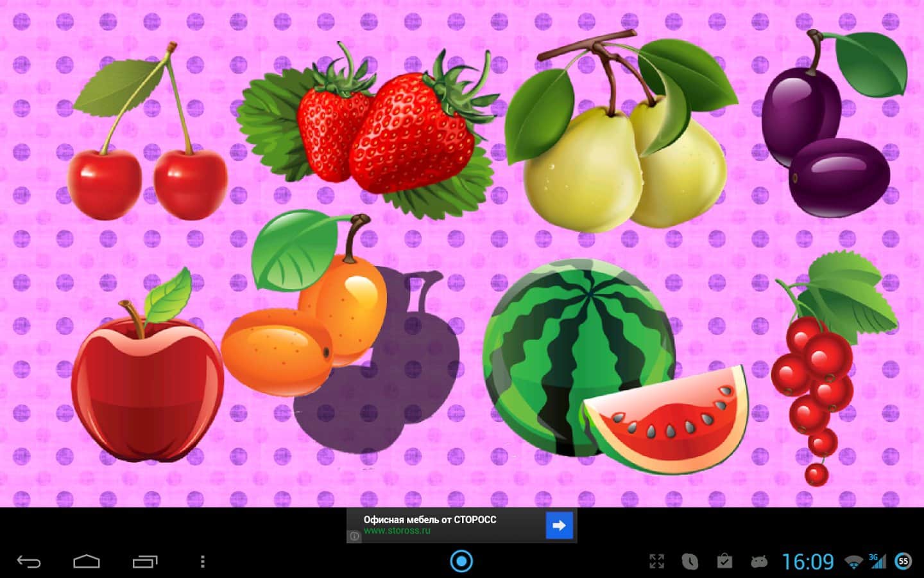The height and width of the screenshot is (578, 924).
Task: Open the three-dot overflow menu
Action: 203,562
